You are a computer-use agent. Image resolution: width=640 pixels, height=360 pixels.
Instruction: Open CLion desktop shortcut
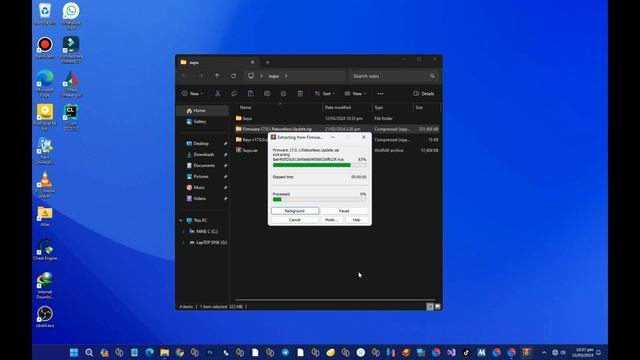click(x=71, y=117)
